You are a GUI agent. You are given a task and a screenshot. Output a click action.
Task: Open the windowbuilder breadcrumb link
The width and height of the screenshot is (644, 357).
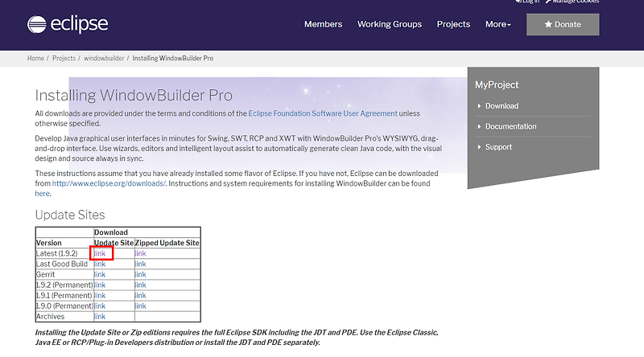(104, 58)
